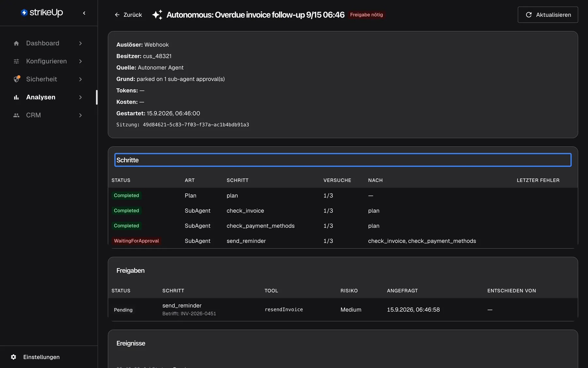Viewport: 588px width, 368px height.
Task: Expand the Konfigurieren menu chevron
Action: pyautogui.click(x=80, y=61)
